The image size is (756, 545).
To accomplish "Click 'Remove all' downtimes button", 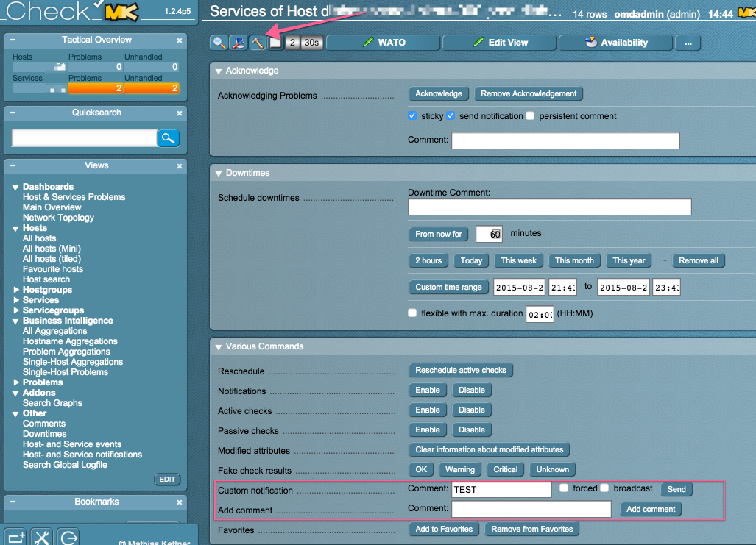I will (x=699, y=260).
